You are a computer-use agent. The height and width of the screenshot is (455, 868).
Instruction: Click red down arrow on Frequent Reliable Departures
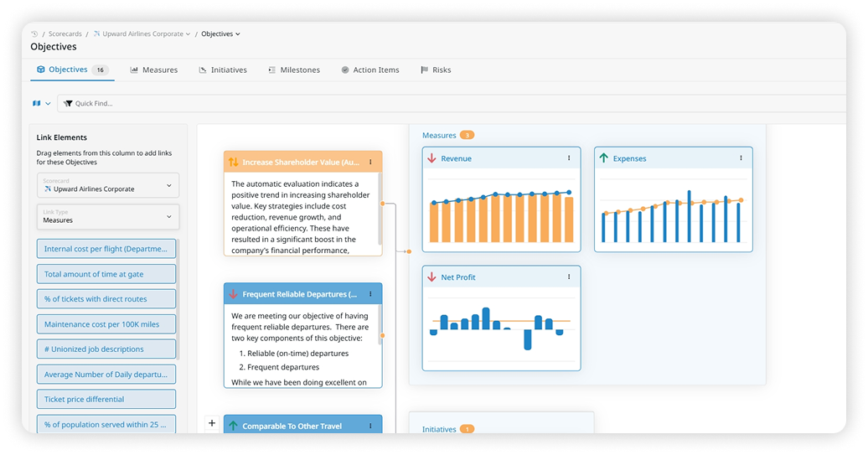point(233,294)
